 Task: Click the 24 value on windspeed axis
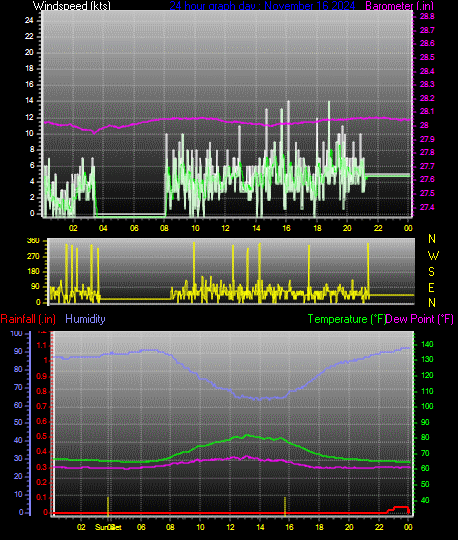tap(29, 21)
